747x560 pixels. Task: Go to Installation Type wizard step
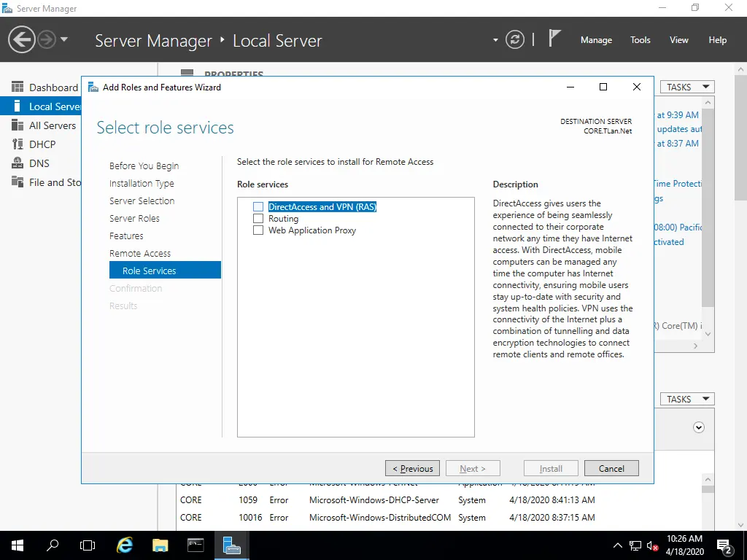point(142,183)
